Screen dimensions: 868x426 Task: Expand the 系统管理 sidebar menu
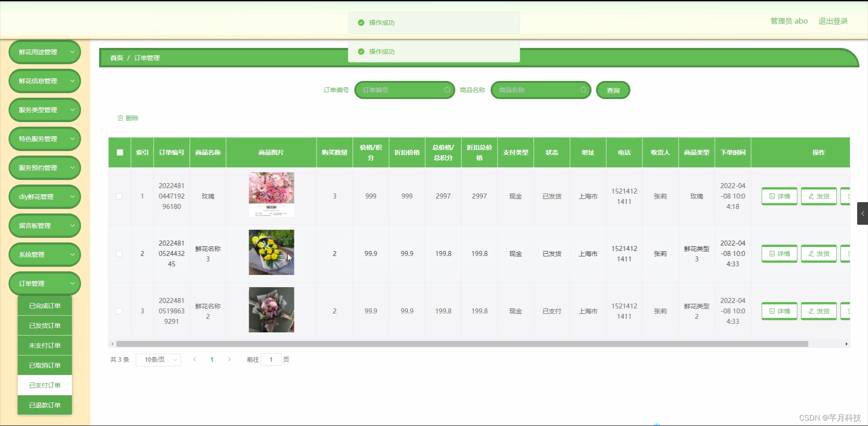pyautogui.click(x=44, y=254)
